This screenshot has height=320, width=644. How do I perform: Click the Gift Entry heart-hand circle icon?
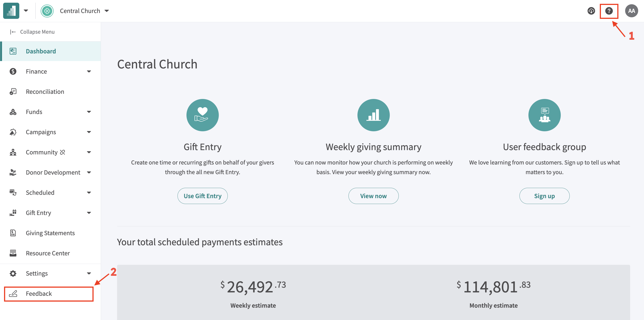point(202,115)
